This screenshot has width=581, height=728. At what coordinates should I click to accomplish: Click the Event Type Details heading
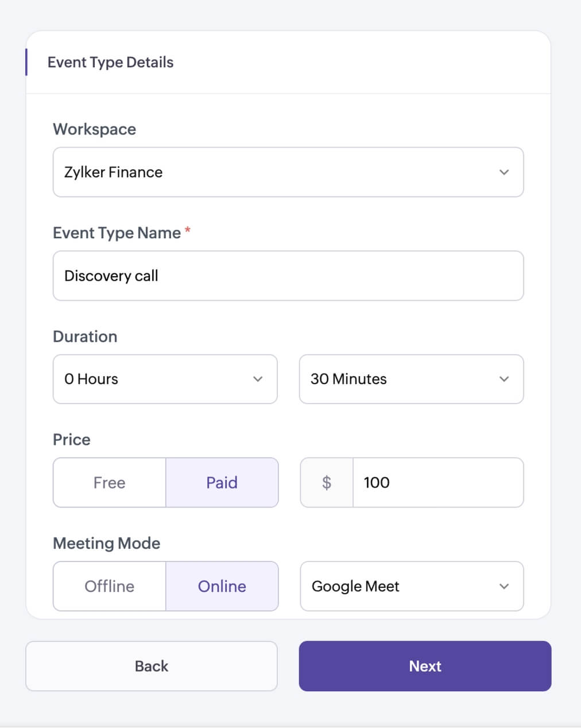click(110, 62)
